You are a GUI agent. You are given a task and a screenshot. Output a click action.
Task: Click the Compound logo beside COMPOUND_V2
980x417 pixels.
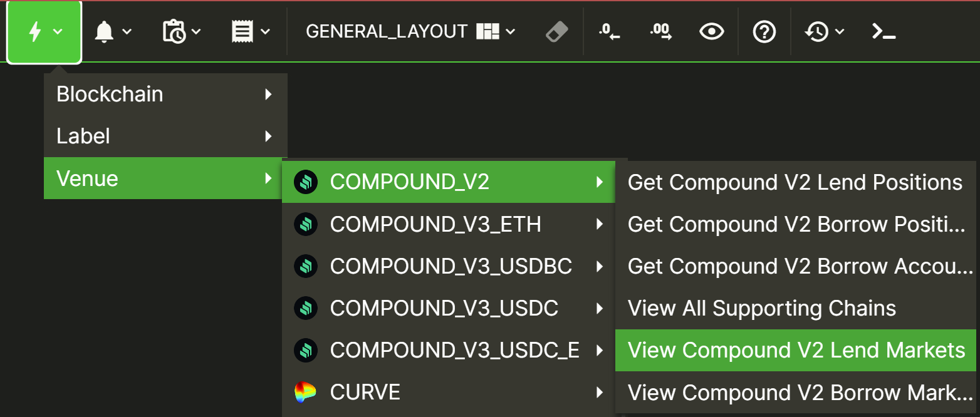click(306, 182)
